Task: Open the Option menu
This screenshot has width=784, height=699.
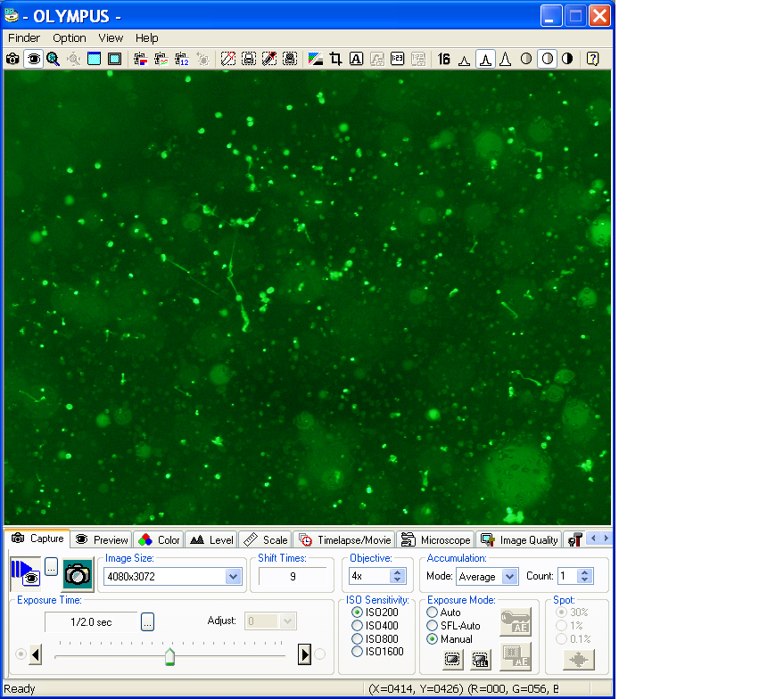Action: [x=69, y=37]
